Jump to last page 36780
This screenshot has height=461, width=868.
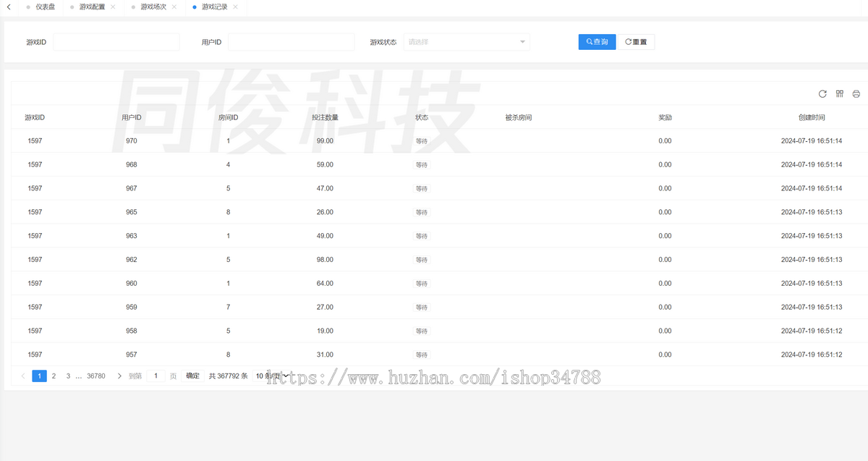[x=96, y=376]
